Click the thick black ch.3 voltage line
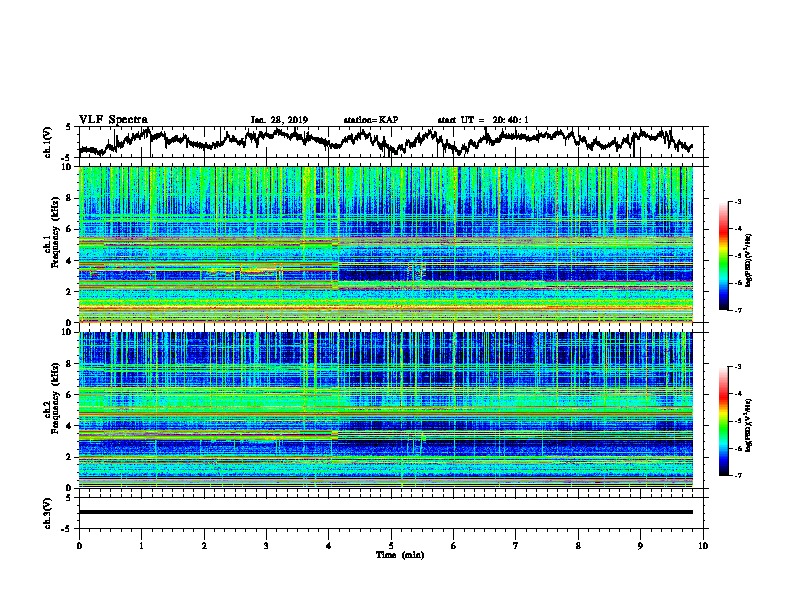Image resolution: width=792 pixels, height=612 pixels. point(386,512)
